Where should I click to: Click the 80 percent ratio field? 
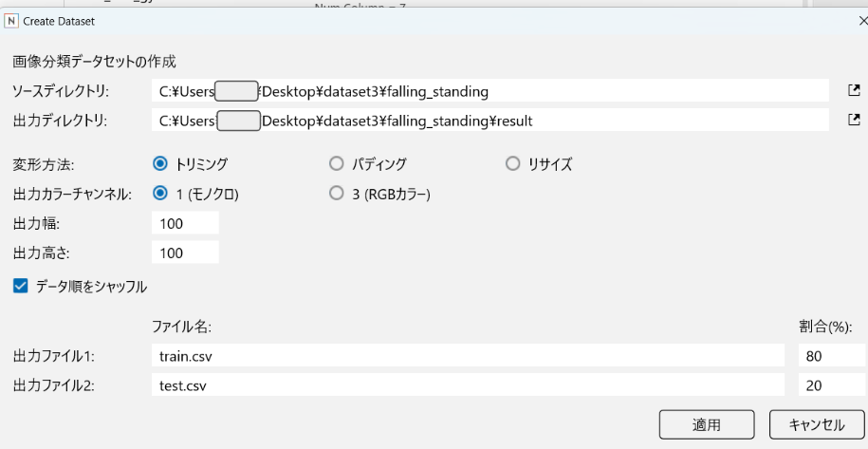[831, 356]
